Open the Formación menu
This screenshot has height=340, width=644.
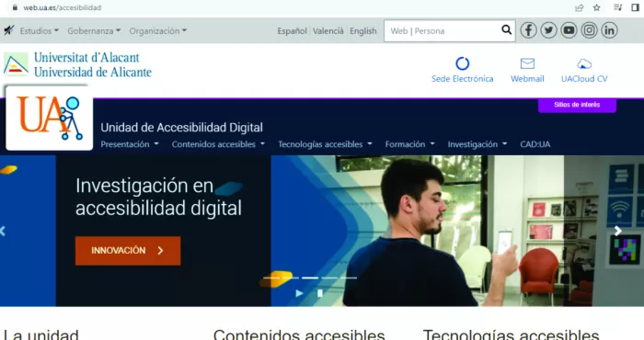pyautogui.click(x=410, y=144)
